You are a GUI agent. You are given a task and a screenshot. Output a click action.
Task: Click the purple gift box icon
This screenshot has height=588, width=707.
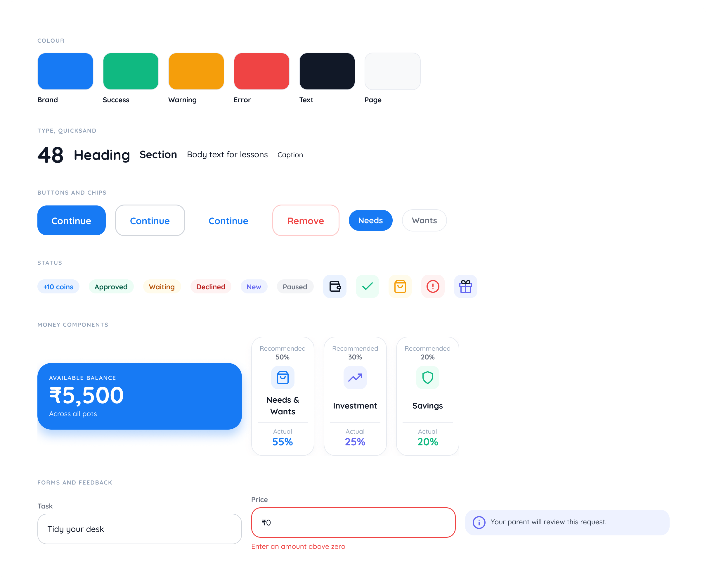pyautogui.click(x=465, y=287)
